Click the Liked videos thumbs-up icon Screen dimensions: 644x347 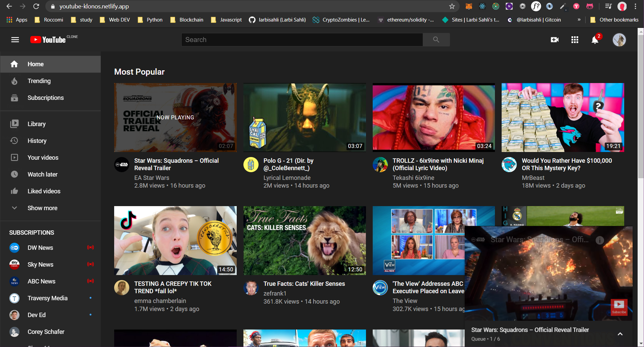[x=14, y=191]
